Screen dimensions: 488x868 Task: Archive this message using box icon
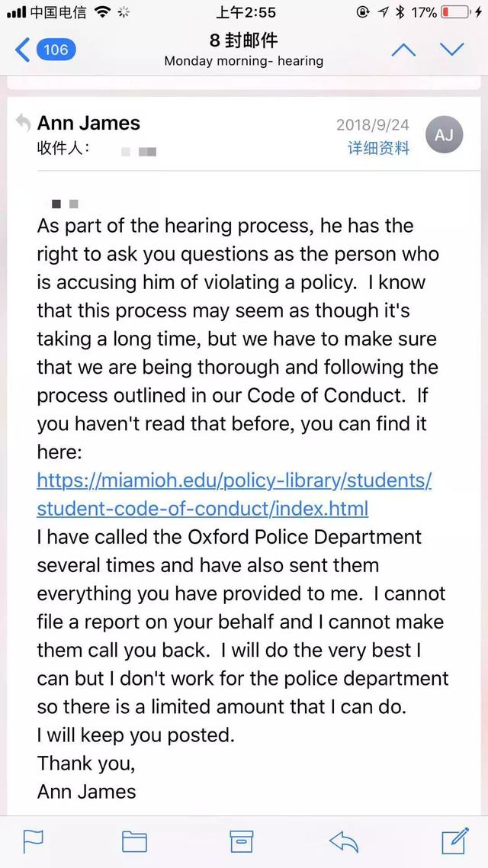pos(241,841)
